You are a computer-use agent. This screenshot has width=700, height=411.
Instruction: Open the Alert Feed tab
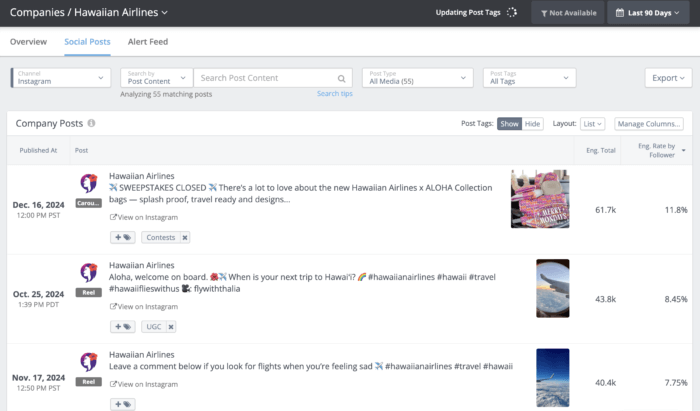148,42
